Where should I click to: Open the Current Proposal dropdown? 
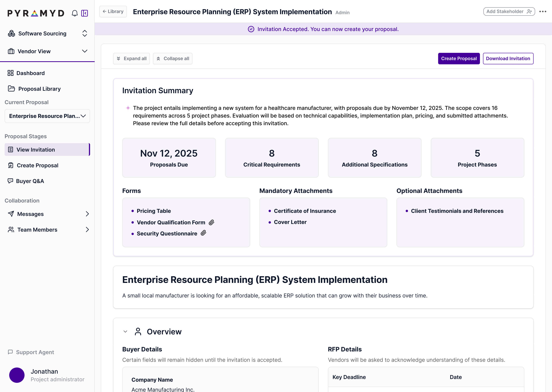[x=47, y=116]
